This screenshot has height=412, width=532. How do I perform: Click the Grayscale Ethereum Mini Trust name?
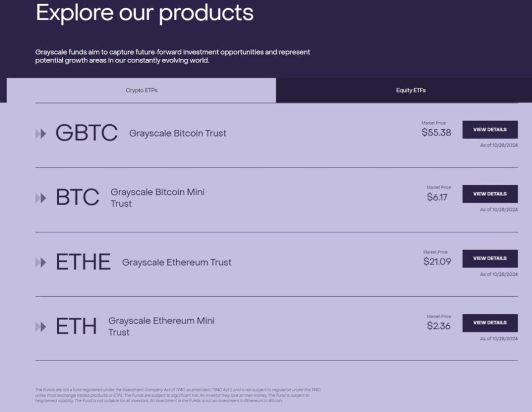point(161,326)
